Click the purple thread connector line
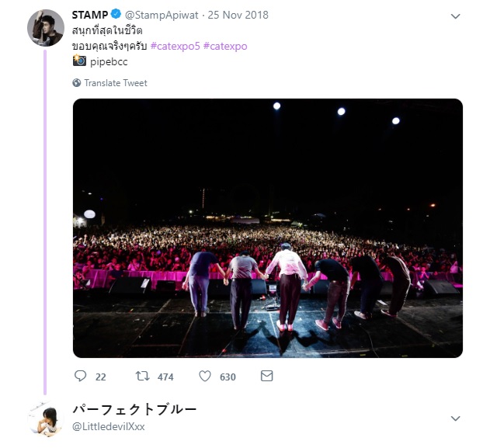Image resolution: width=490 pixels, height=448 pixels. pos(45,222)
